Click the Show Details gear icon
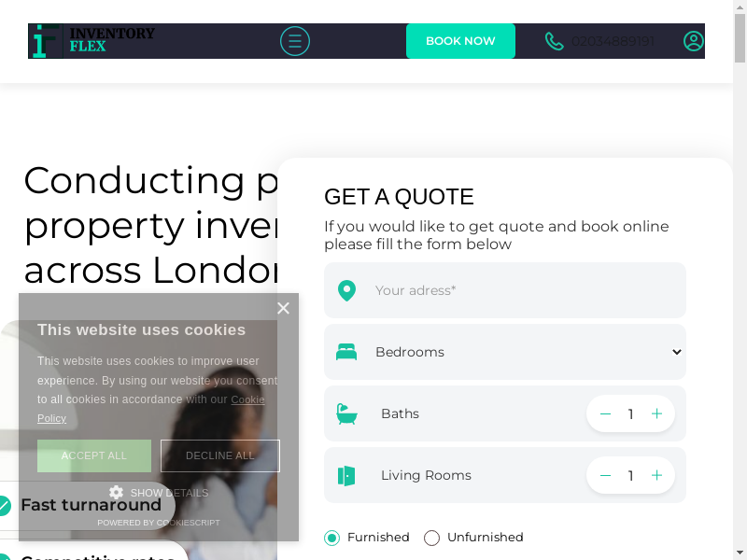This screenshot has width=747, height=560. (116, 493)
